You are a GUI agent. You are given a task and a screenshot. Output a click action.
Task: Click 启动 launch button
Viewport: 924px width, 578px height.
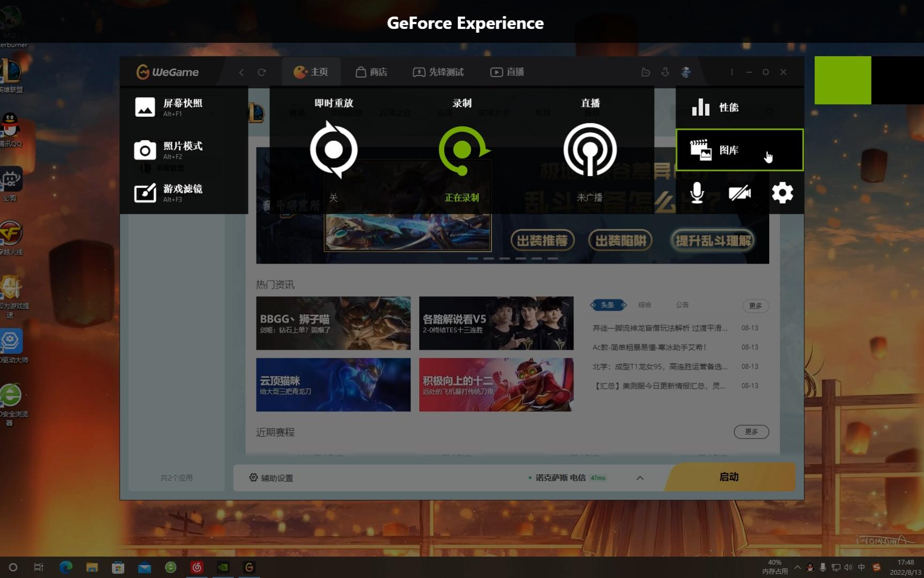point(729,477)
